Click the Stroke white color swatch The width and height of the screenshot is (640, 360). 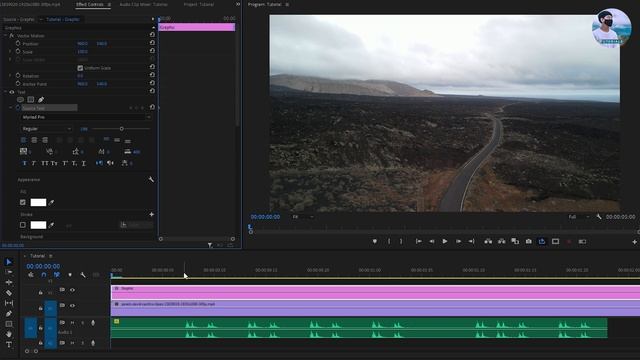[38, 225]
